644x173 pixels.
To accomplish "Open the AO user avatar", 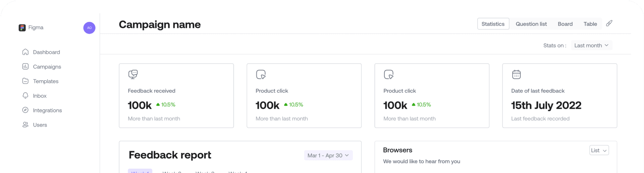I will 89,28.
